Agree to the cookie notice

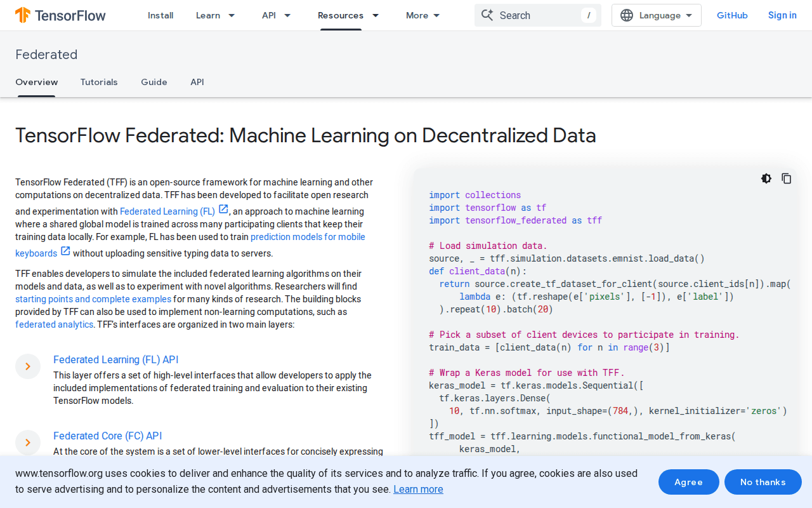click(689, 482)
